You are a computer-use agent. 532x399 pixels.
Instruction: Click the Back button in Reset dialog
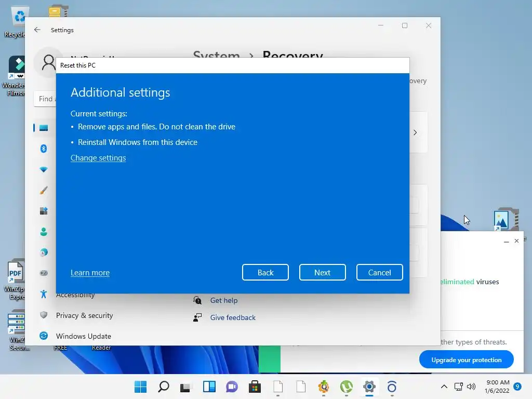pyautogui.click(x=265, y=272)
